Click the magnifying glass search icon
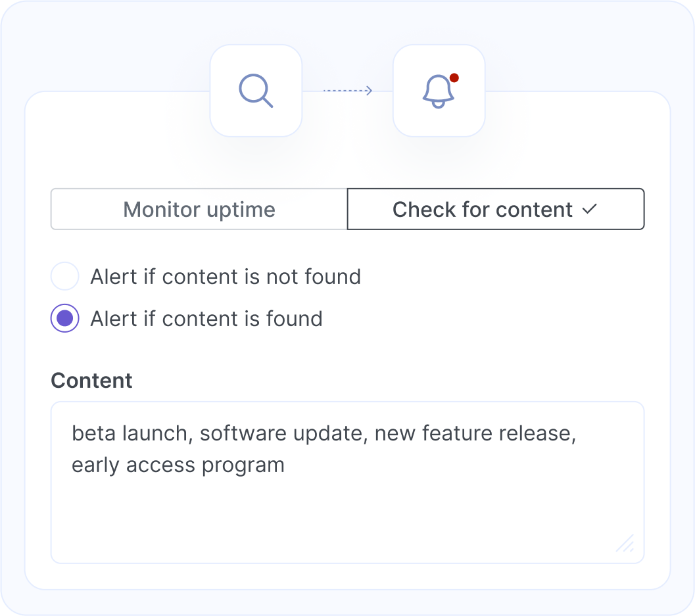Viewport: 695px width, 616px height. (256, 90)
